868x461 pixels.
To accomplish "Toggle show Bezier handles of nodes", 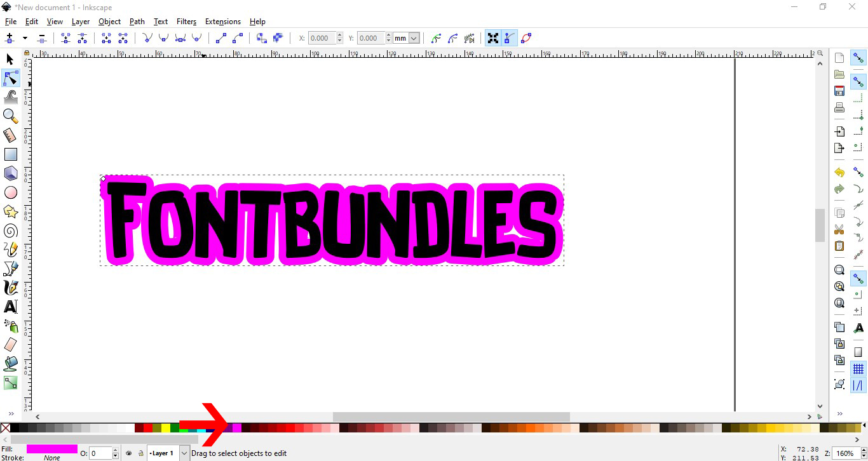I will [510, 38].
